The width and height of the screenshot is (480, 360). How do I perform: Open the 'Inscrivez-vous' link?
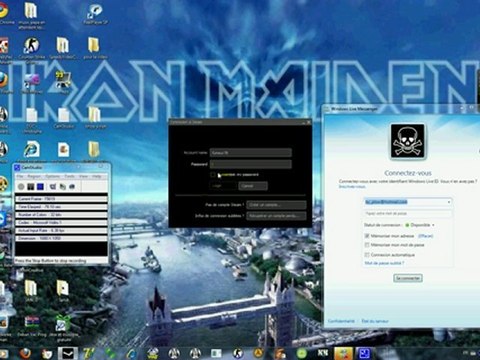352,187
